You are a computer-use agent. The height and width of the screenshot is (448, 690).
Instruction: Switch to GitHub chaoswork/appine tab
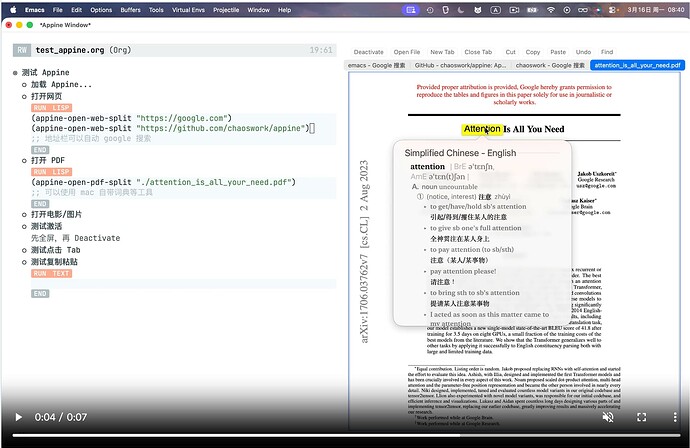pyautogui.click(x=460, y=65)
